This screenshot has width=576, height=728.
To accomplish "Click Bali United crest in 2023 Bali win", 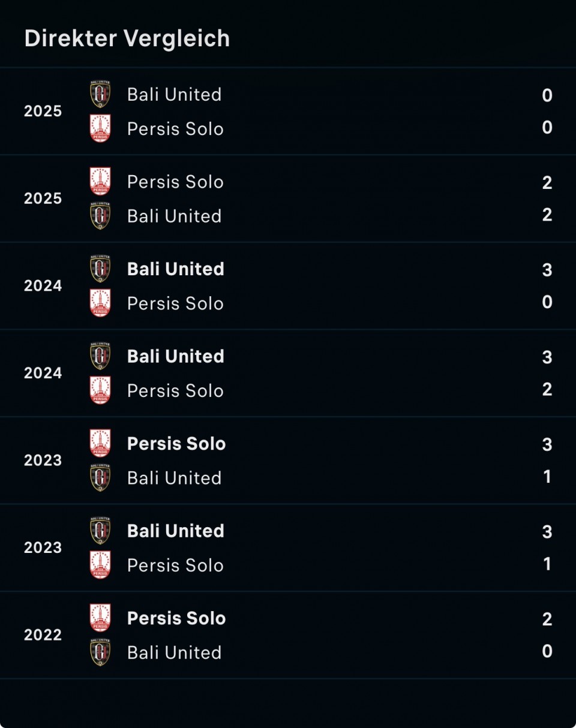I will pos(100,531).
